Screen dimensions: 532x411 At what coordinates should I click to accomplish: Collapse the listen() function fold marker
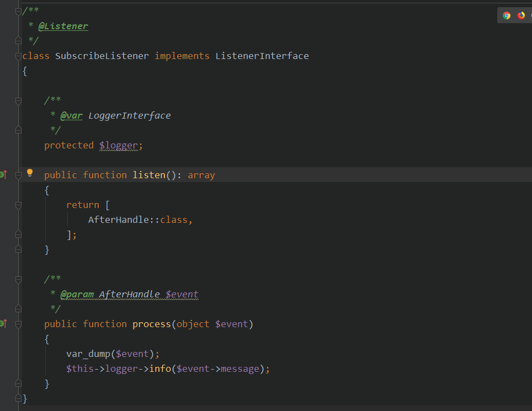tap(19, 175)
